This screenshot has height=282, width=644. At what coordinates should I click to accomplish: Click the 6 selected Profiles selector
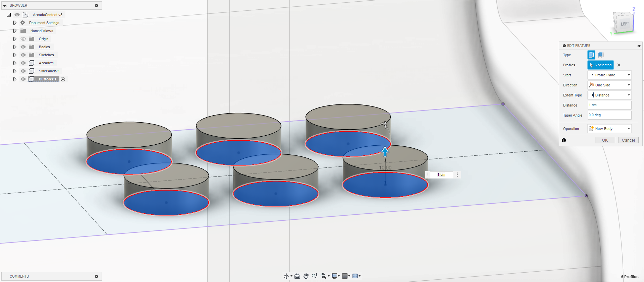click(x=600, y=65)
